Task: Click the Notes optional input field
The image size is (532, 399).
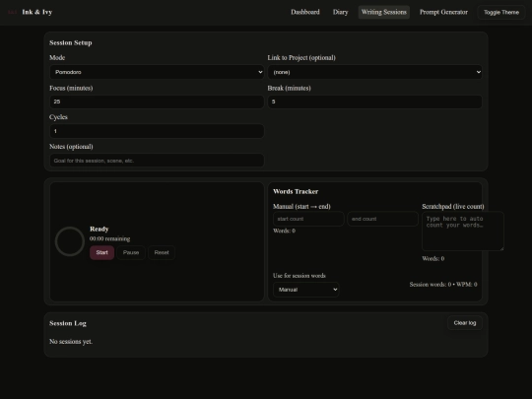Action: tap(157, 161)
